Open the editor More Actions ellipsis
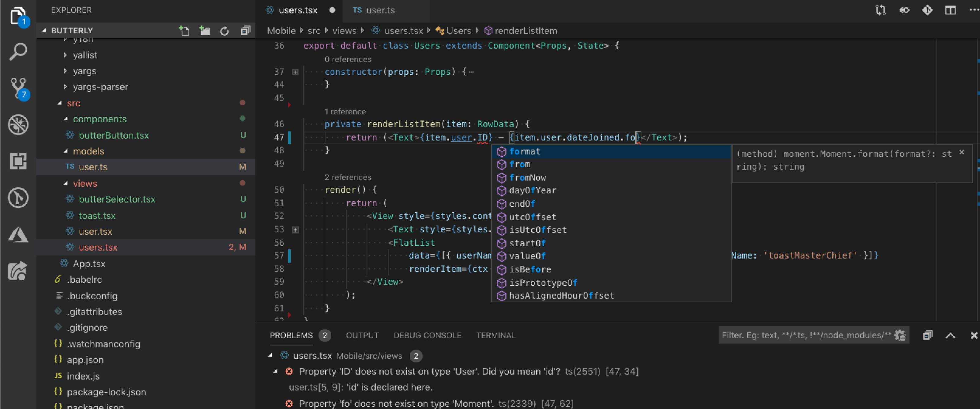Screen dimensions: 980x409 pos(974,10)
